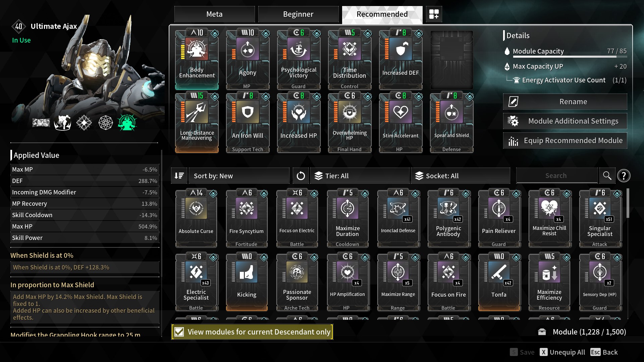
Task: Open the Socket: All filter dropdown
Action: pos(461,176)
